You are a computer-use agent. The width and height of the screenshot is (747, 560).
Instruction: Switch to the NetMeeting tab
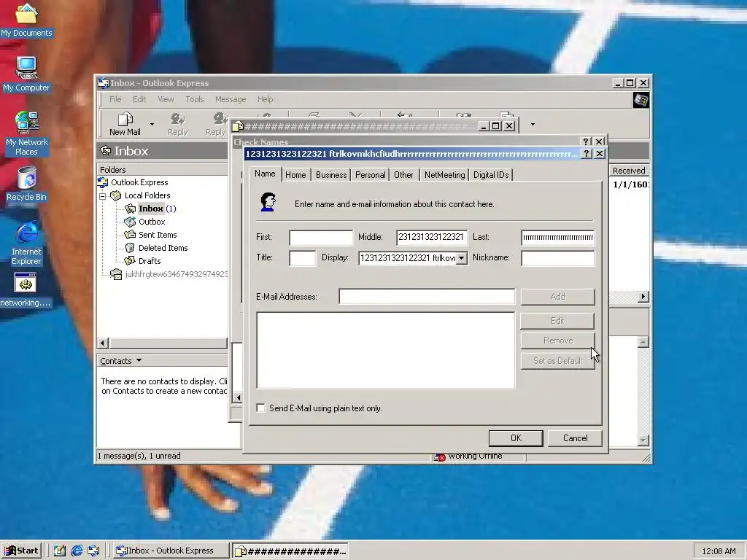[444, 175]
